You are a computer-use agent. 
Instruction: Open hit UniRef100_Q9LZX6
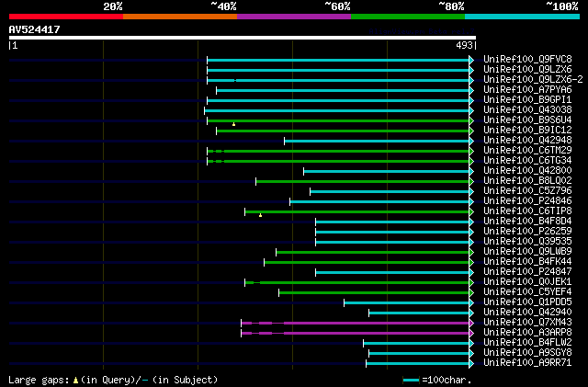click(x=527, y=69)
